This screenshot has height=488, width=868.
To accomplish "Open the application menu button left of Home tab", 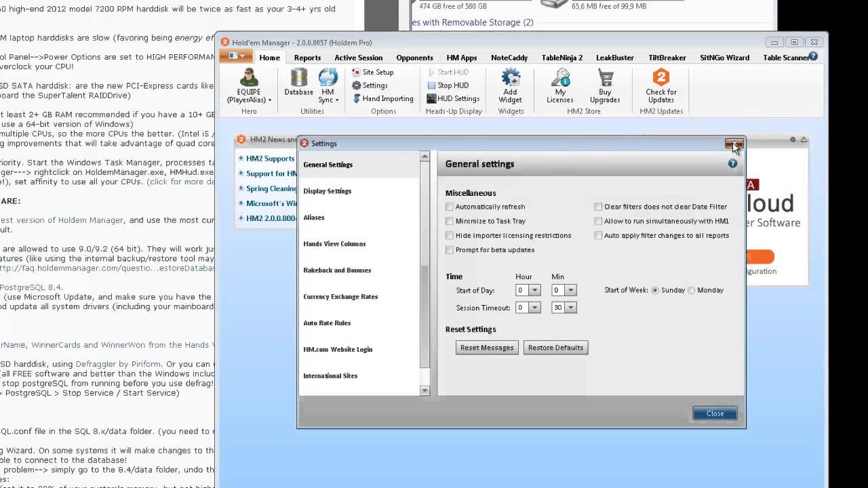I will click(236, 56).
